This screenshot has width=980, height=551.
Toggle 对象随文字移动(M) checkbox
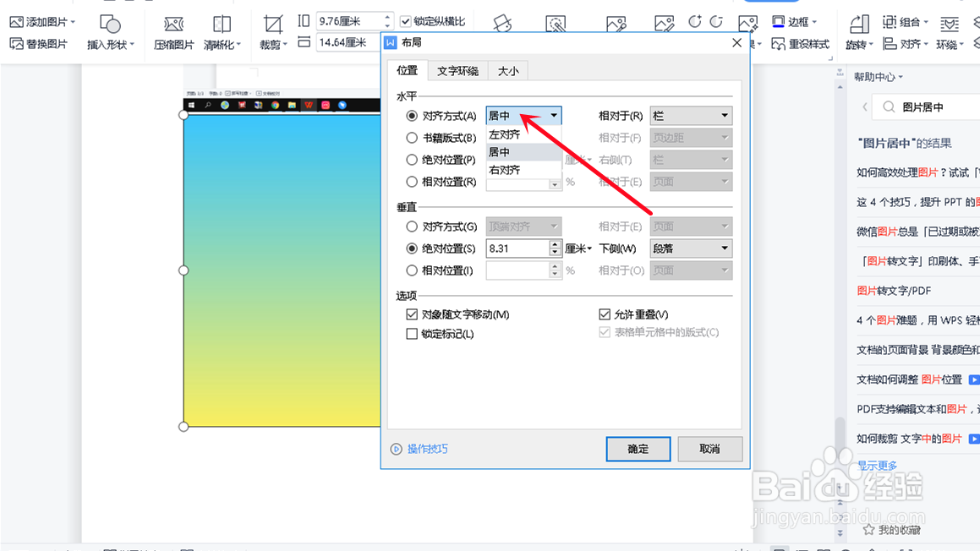click(x=411, y=314)
